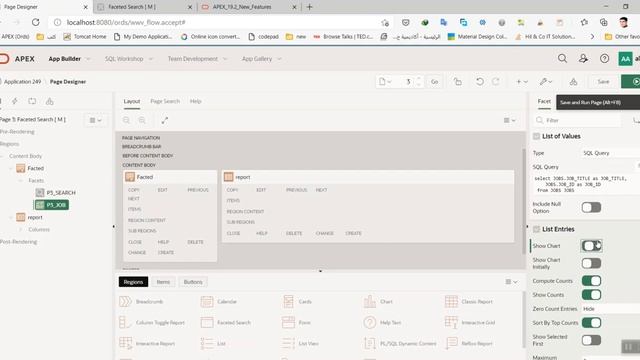The image size is (640, 360).
Task: Click the browser address bar
Action: coord(220,22)
